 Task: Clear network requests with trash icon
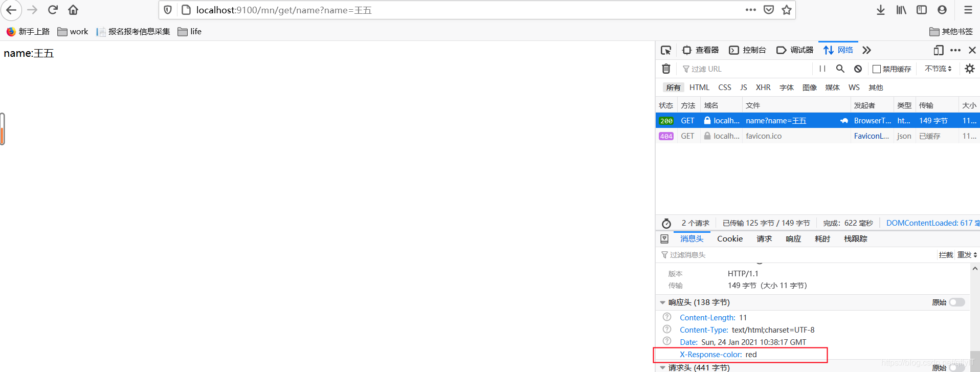click(x=666, y=69)
